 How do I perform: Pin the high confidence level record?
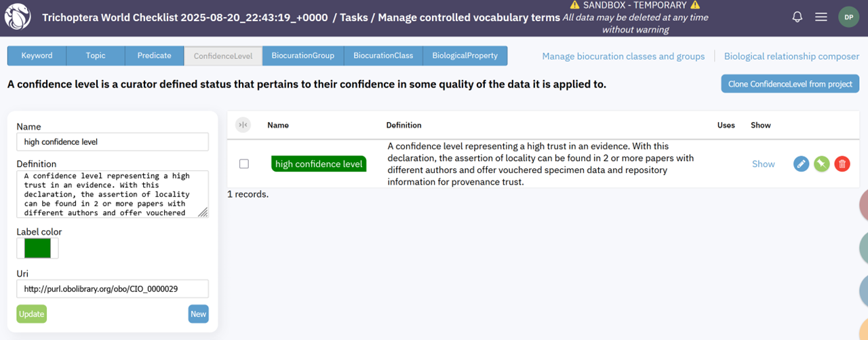pos(822,164)
